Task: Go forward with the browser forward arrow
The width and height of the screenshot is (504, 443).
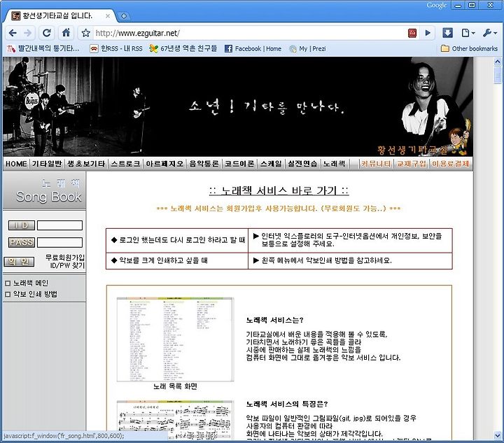Action: coord(28,33)
